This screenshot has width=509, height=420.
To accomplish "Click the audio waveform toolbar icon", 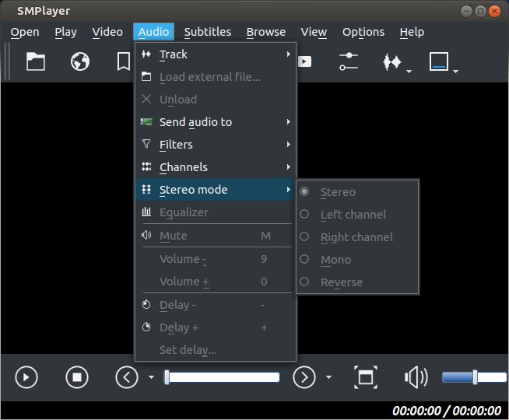I will click(x=392, y=61).
